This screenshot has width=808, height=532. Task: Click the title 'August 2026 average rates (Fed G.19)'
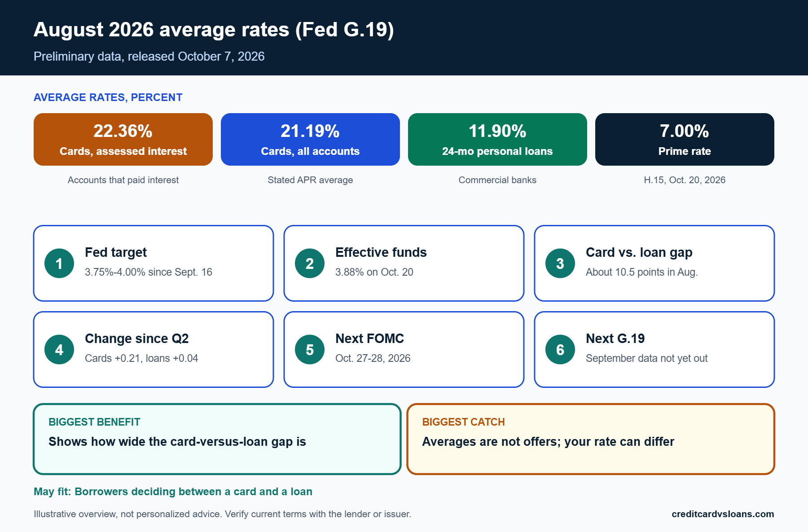click(x=214, y=30)
